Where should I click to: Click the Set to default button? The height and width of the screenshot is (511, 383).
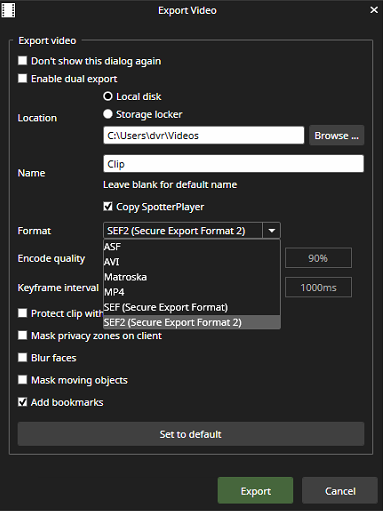(x=191, y=434)
